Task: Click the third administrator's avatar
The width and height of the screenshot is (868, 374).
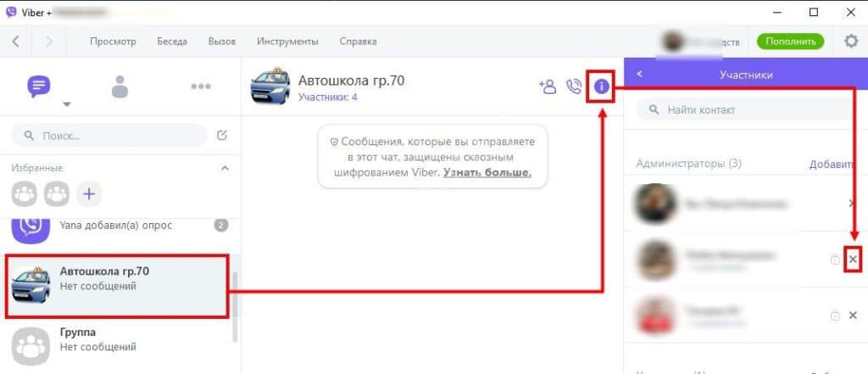Action: (655, 315)
